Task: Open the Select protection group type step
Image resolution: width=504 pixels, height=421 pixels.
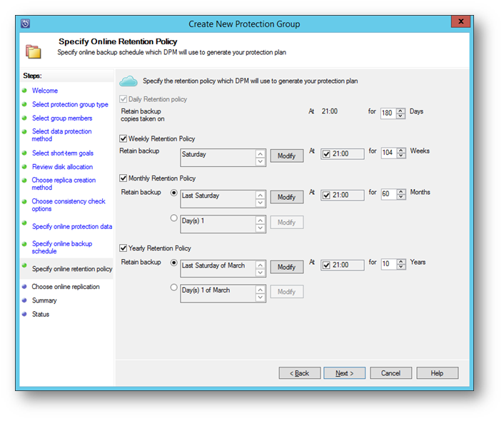Action: (70, 104)
